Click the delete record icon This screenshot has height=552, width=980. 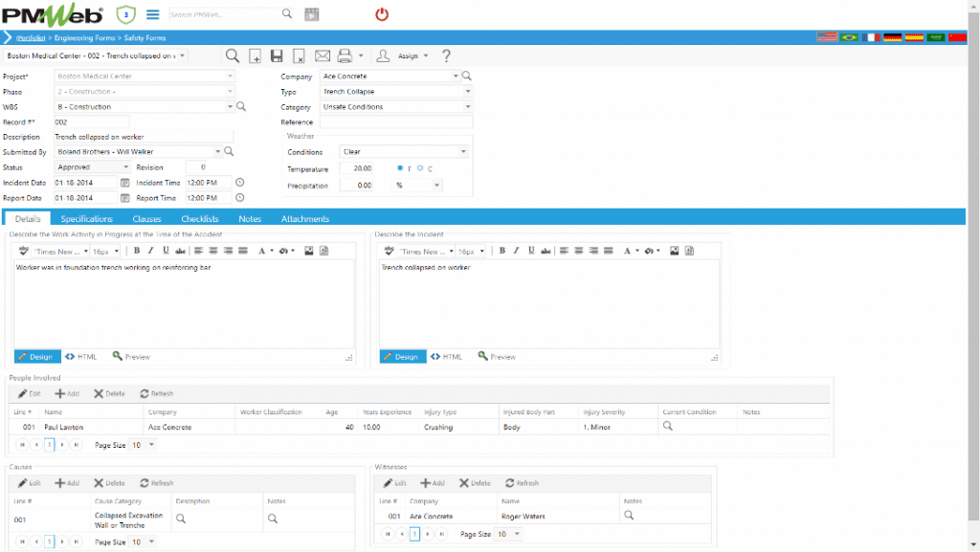coord(299,56)
